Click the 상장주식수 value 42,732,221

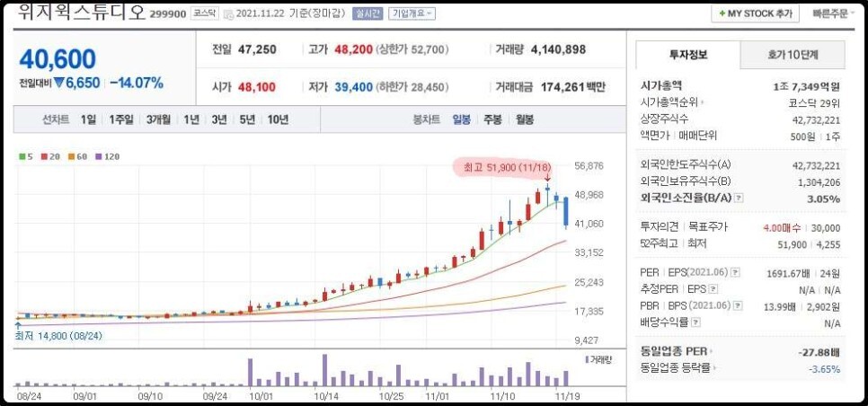tap(817, 120)
